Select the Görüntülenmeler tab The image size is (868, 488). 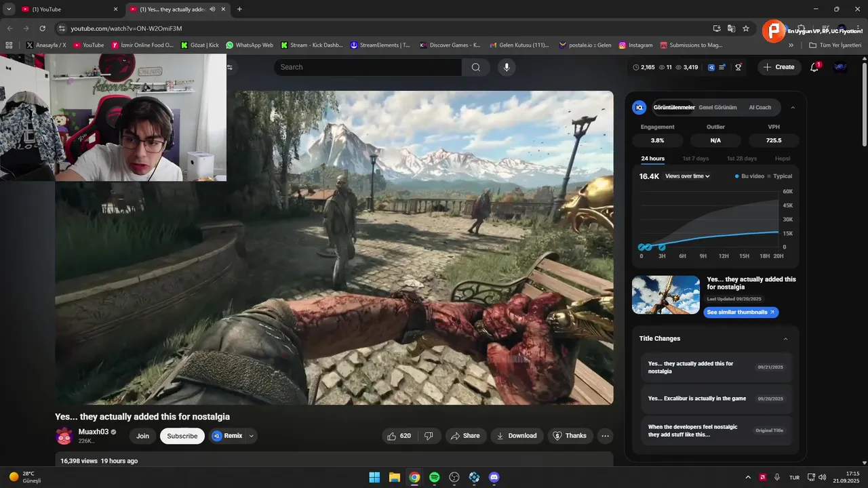coord(674,107)
